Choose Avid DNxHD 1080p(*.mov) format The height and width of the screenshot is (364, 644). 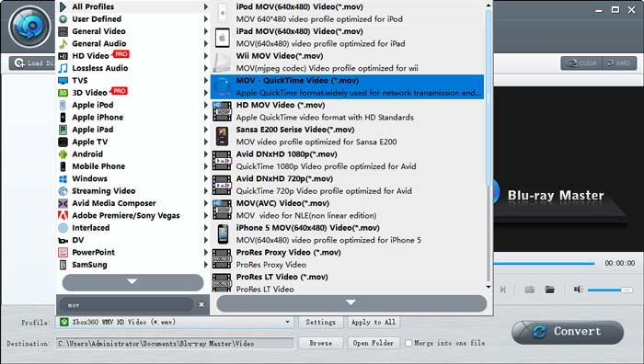click(347, 161)
